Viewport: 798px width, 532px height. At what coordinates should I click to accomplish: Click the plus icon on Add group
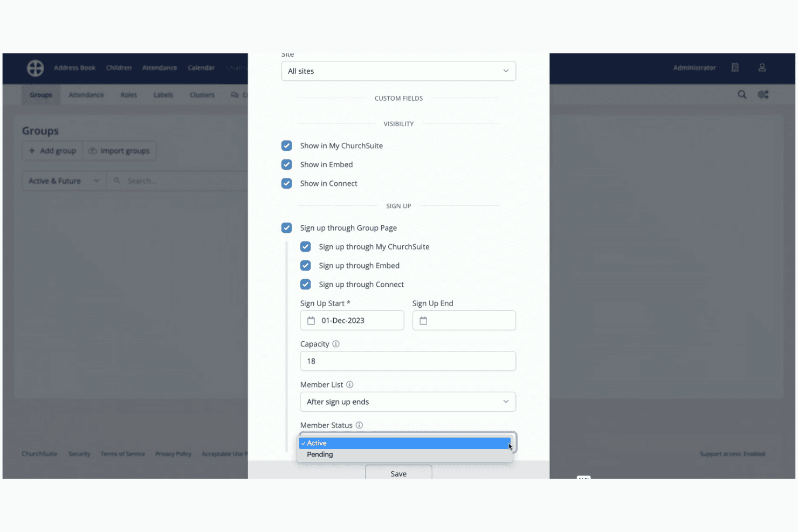(32, 151)
